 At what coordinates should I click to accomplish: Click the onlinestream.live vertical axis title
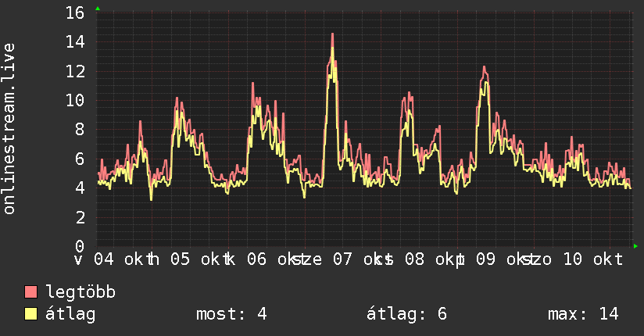tap(9, 129)
